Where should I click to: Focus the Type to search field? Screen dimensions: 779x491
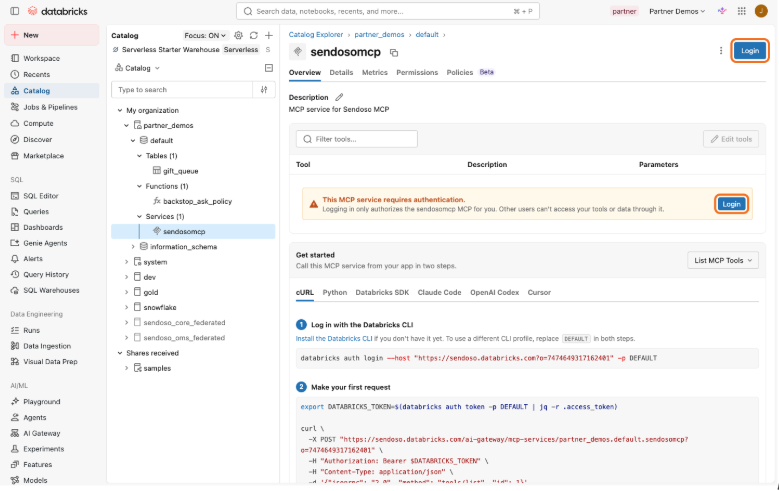point(182,89)
